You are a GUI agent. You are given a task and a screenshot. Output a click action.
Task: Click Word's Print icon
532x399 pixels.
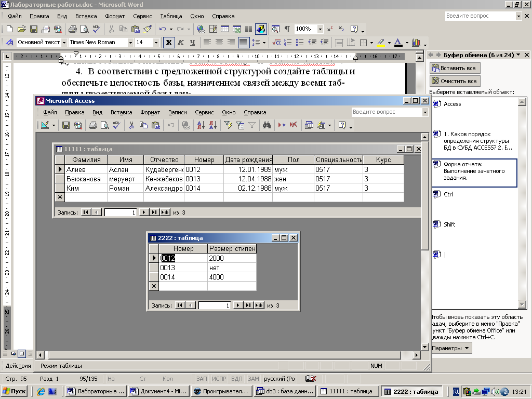pyautogui.click(x=73, y=29)
